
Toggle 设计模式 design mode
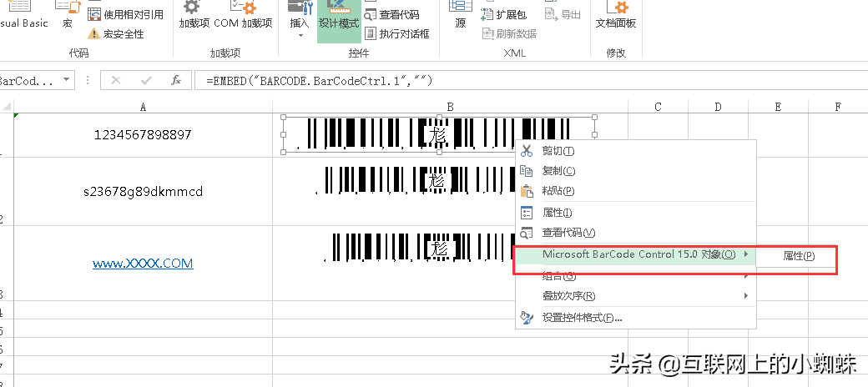339,21
